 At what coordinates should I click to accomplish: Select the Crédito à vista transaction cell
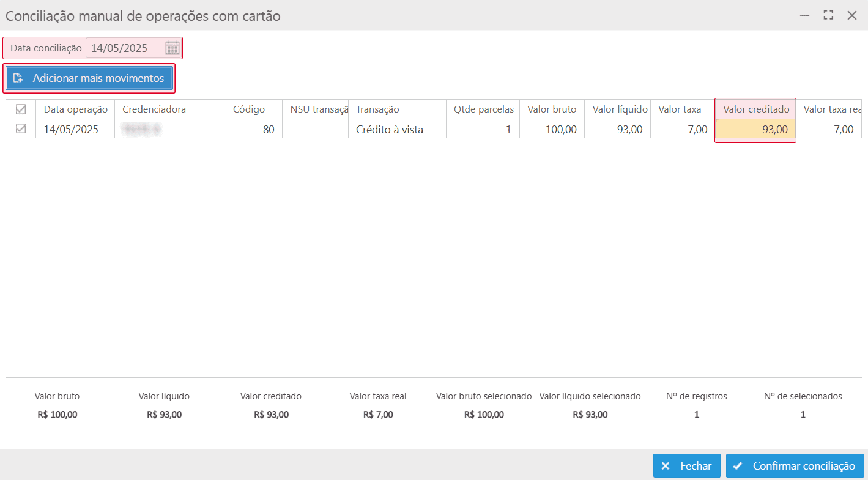click(x=390, y=130)
